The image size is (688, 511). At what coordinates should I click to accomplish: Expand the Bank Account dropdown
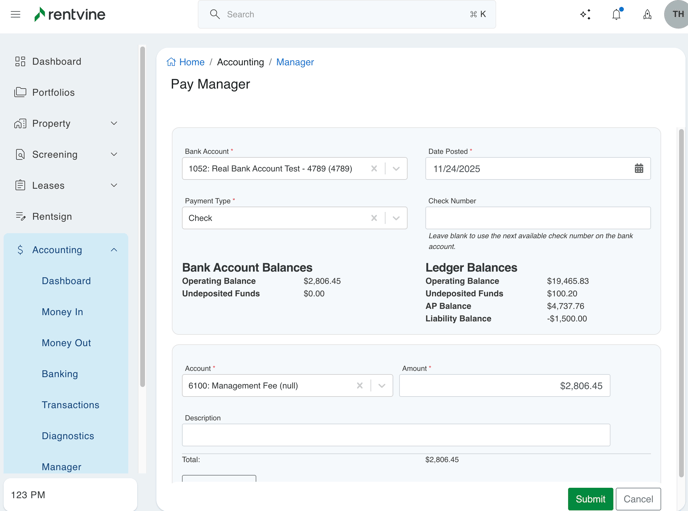tap(396, 169)
